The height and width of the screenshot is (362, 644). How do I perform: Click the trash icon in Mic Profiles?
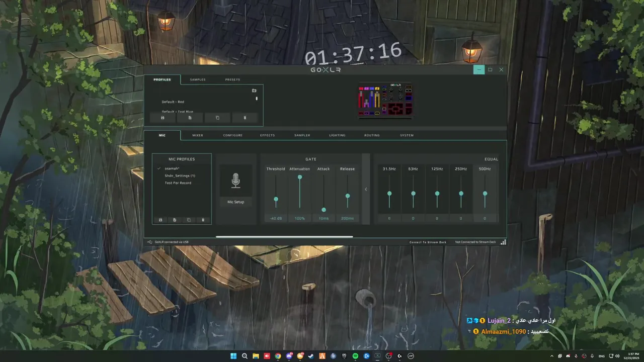pos(203,220)
